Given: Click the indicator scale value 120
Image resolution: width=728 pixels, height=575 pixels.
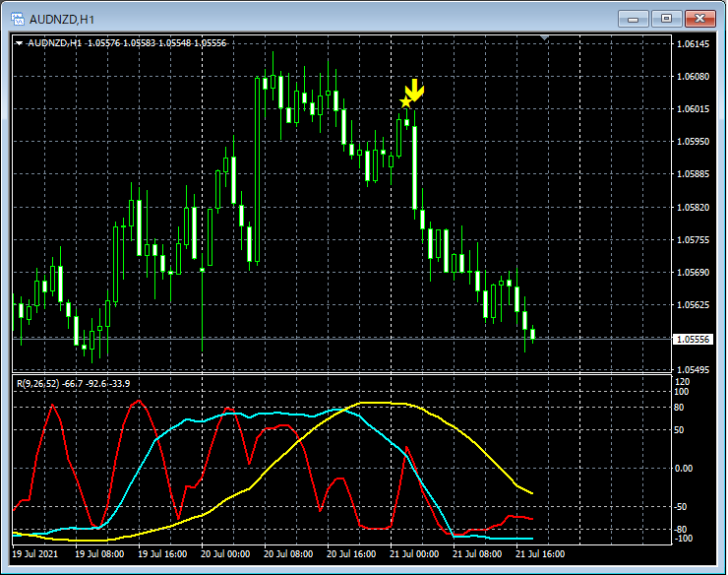Looking at the screenshot, I should pyautogui.click(x=682, y=382).
